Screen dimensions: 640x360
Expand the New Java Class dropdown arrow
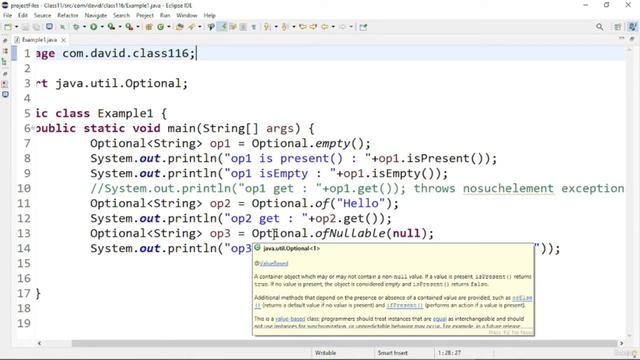click(169, 27)
